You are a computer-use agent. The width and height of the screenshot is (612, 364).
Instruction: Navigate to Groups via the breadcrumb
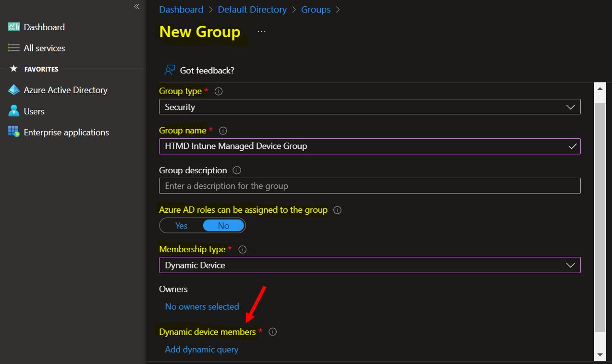[x=316, y=9]
